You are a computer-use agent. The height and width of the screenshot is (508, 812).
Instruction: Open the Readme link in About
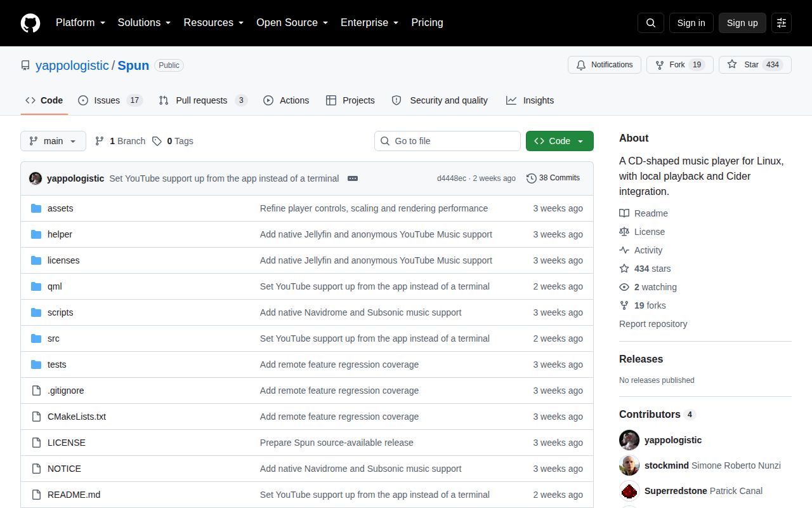pos(644,213)
